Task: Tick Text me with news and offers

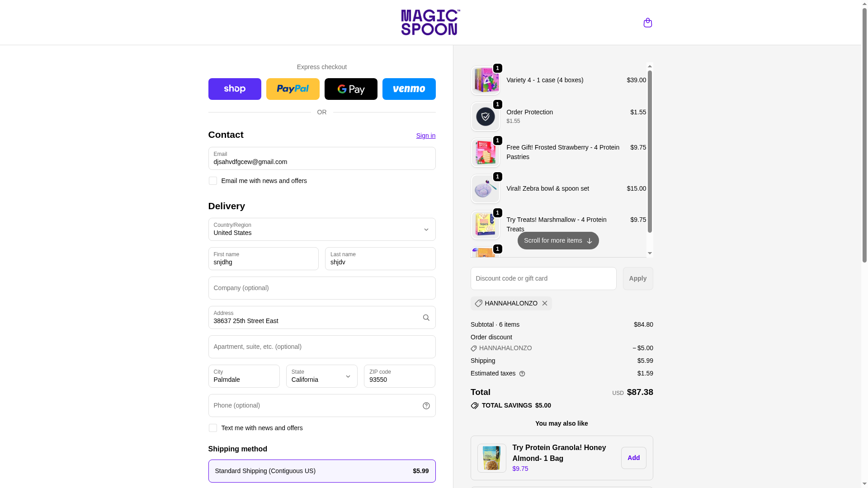Action: click(212, 428)
